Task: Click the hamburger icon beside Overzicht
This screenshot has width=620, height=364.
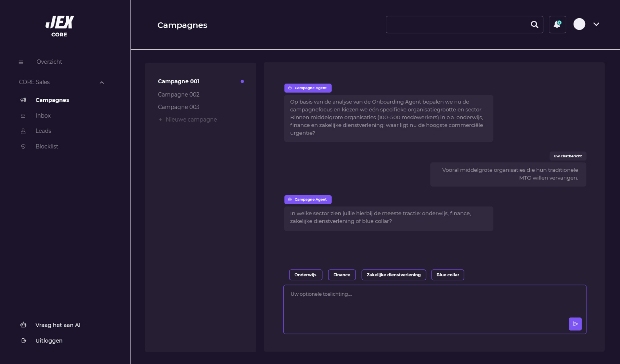Action: click(x=21, y=62)
